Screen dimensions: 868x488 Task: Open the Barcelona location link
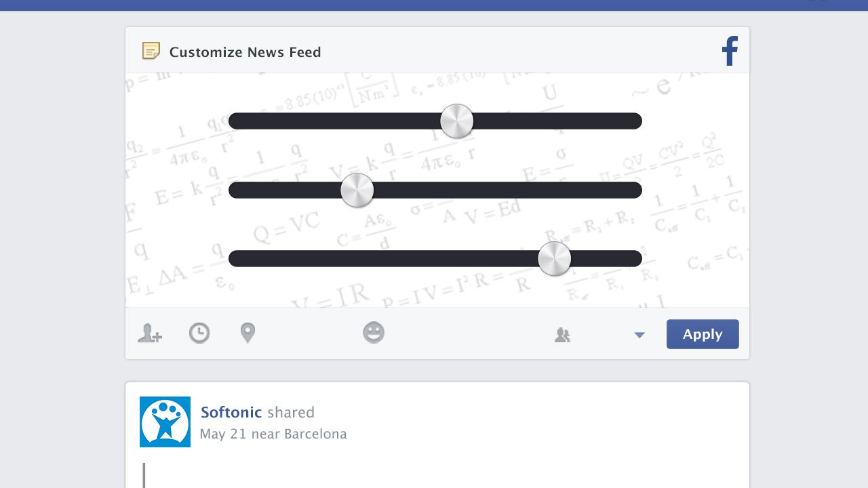[x=315, y=434]
